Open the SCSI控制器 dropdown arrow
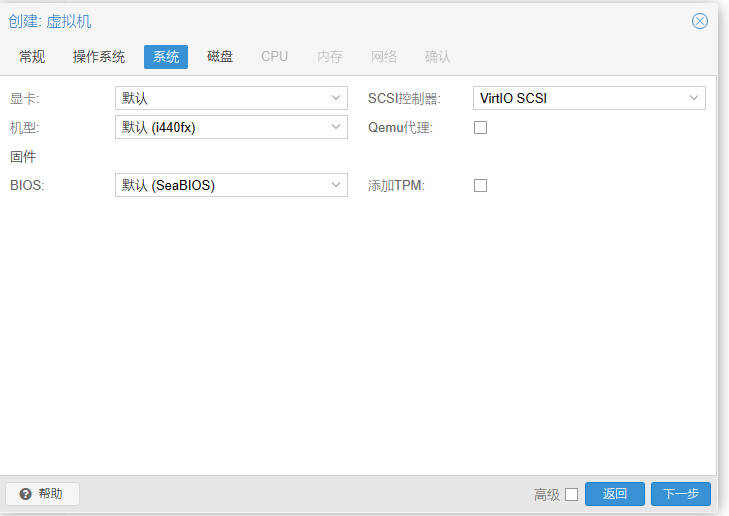 coord(693,98)
